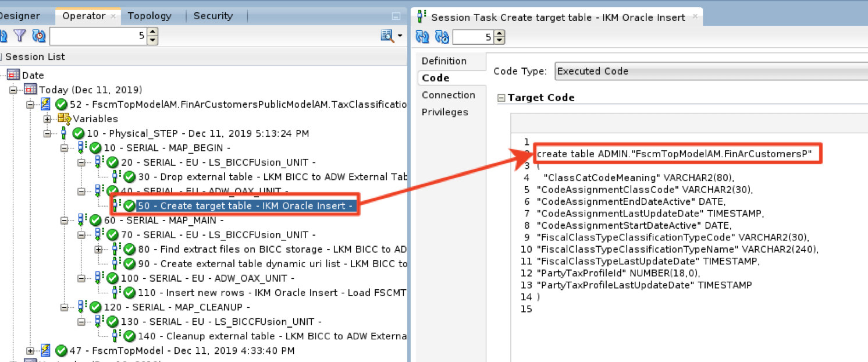Click code line "ClassCatCodeMeaning" VARCHAR2(80)

point(638,178)
